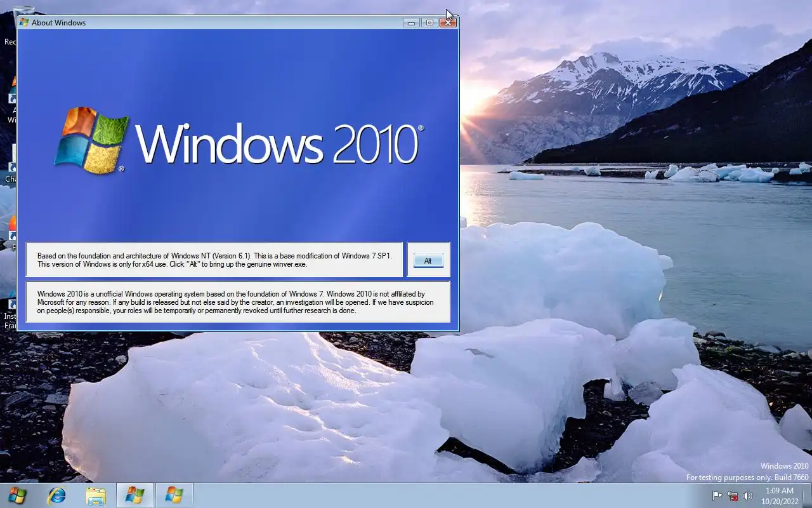Click the About Windows title bar icon
Screen dimensions: 812x508
click(24, 22)
